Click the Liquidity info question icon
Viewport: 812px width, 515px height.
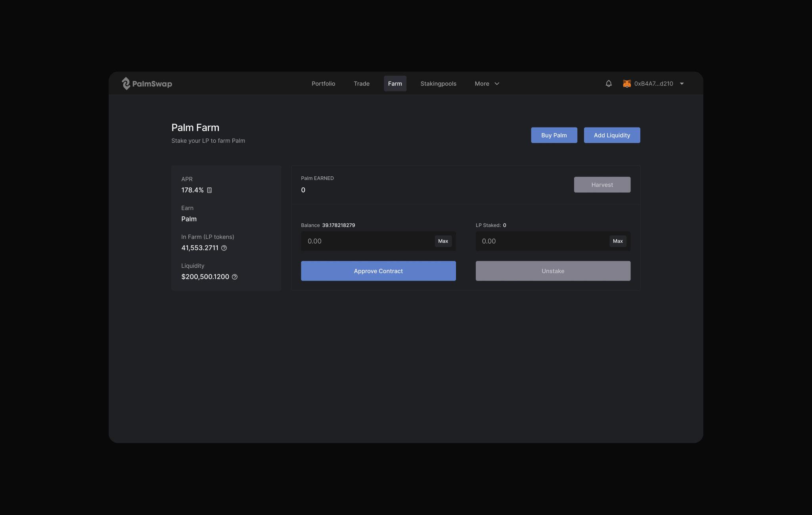pyautogui.click(x=235, y=277)
